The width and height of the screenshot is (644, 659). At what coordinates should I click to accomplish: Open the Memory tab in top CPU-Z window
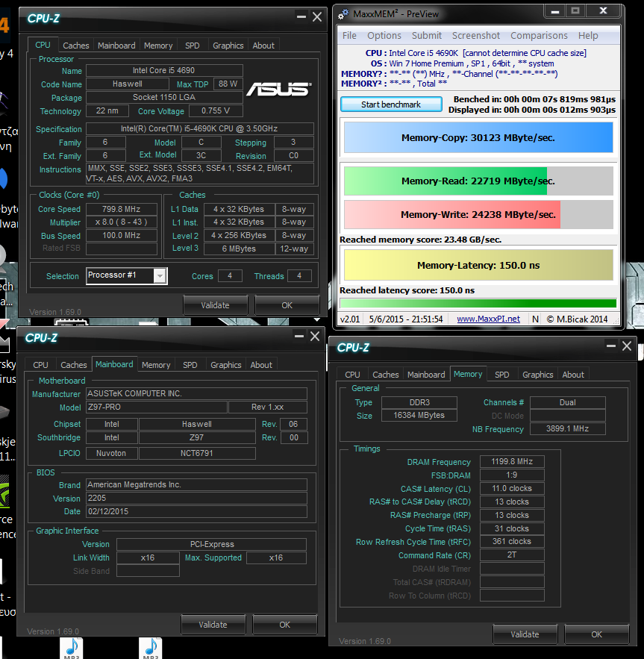pos(158,46)
